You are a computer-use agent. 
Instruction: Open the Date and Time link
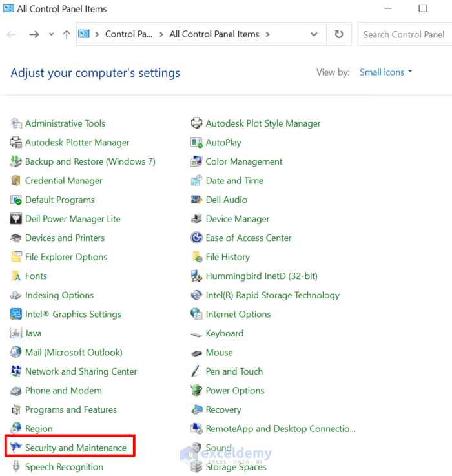pos(234,181)
